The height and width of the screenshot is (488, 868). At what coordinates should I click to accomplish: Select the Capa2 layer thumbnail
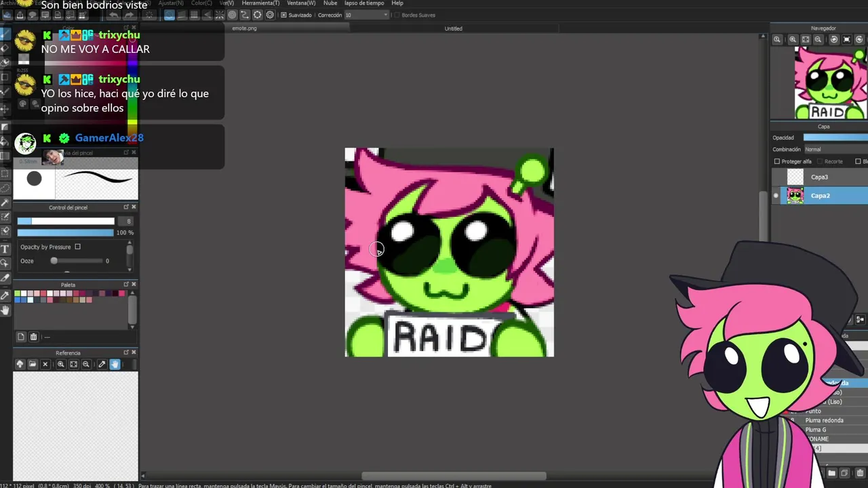tap(795, 196)
